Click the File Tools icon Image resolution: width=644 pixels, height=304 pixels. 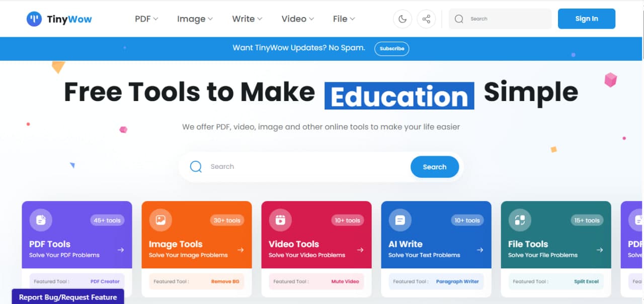pos(520,220)
